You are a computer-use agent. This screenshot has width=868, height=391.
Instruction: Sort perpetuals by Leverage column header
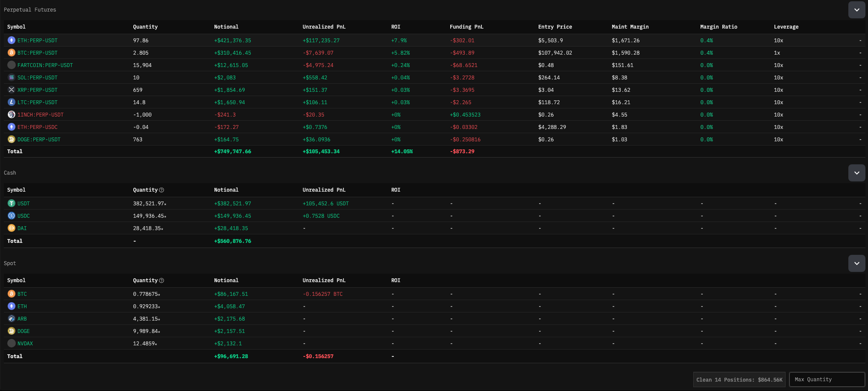coord(786,27)
